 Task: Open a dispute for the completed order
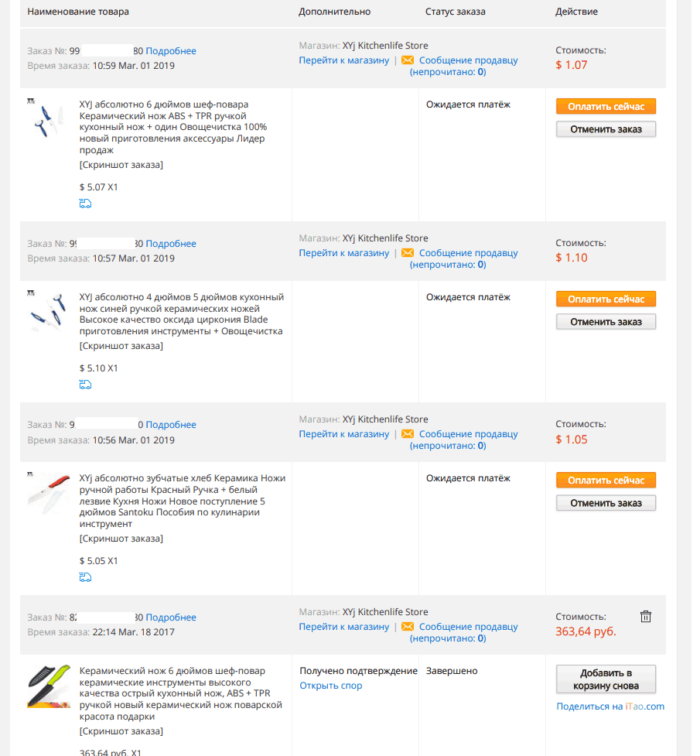click(331, 686)
